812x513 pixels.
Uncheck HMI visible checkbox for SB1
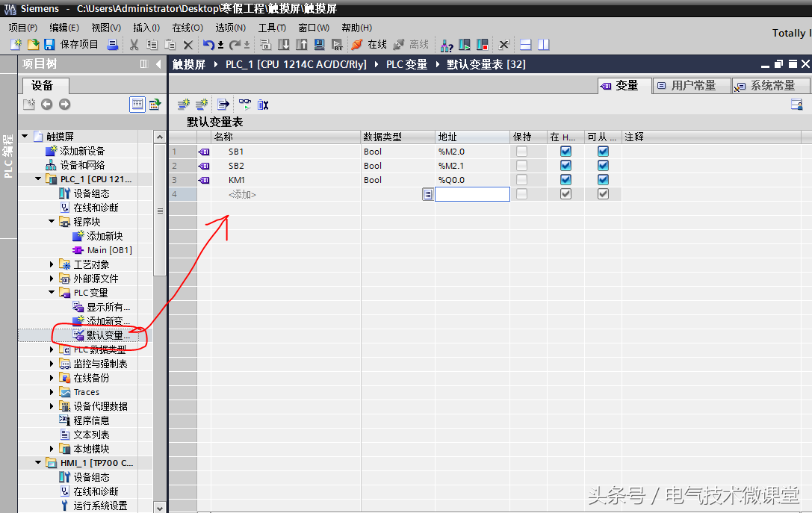point(566,151)
